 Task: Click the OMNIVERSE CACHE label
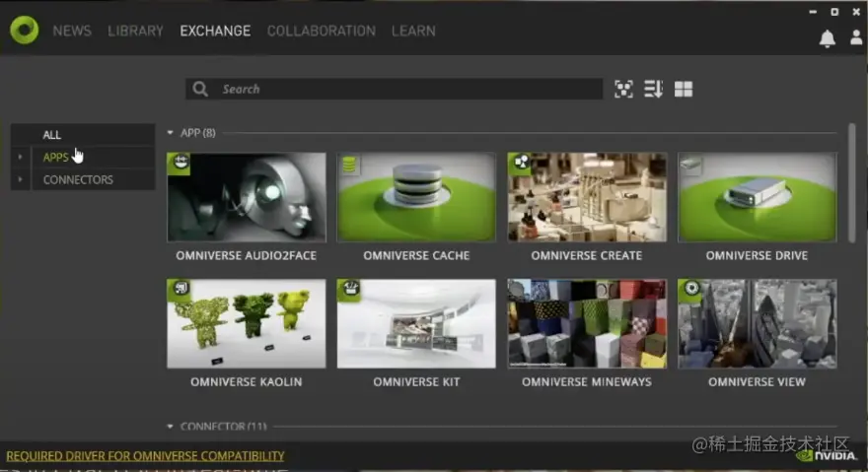(416, 255)
